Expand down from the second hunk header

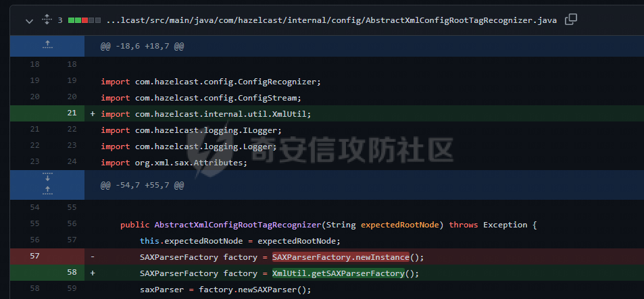[48, 178]
